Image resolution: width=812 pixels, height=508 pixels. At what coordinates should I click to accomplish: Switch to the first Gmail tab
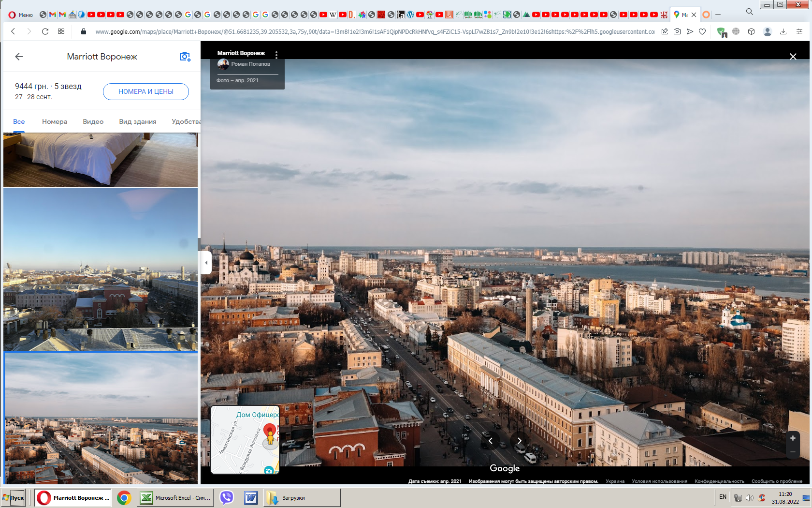click(x=53, y=15)
